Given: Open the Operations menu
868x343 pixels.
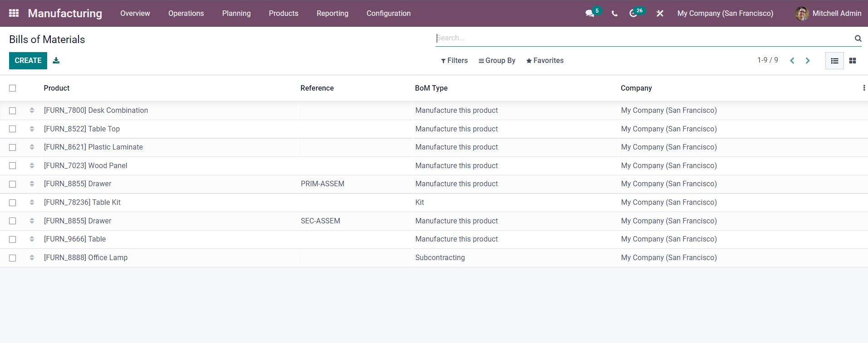Looking at the screenshot, I should tap(186, 14).
